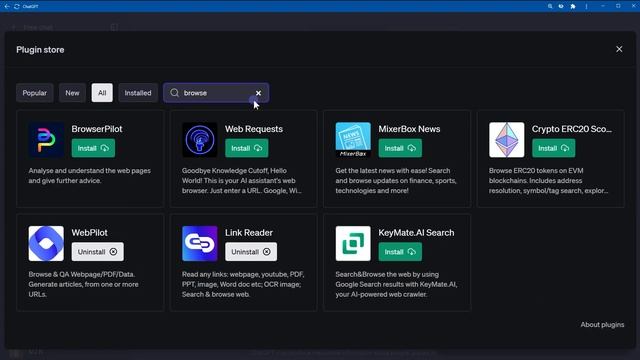
Task: Click the Plugin store heading
Action: pyautogui.click(x=40, y=50)
